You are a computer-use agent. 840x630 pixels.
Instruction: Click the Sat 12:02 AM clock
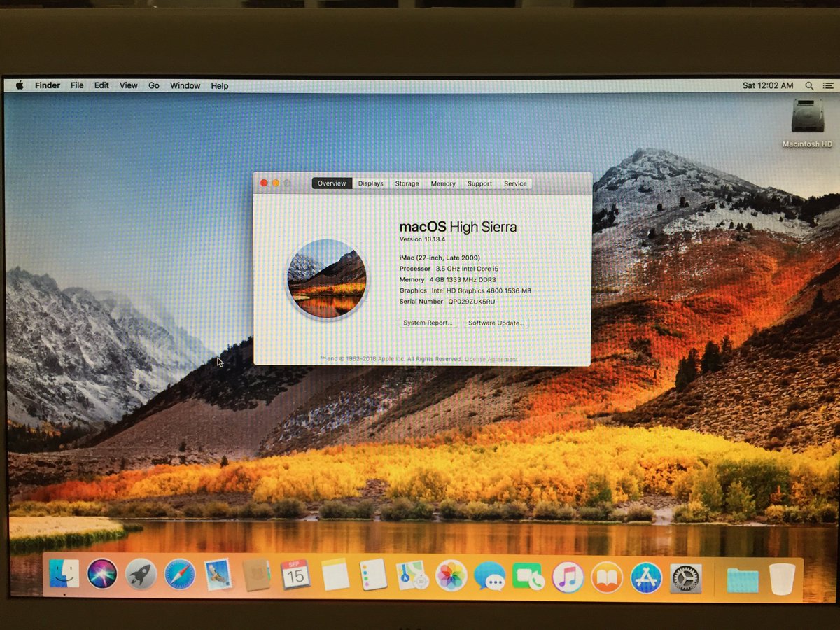(x=768, y=85)
